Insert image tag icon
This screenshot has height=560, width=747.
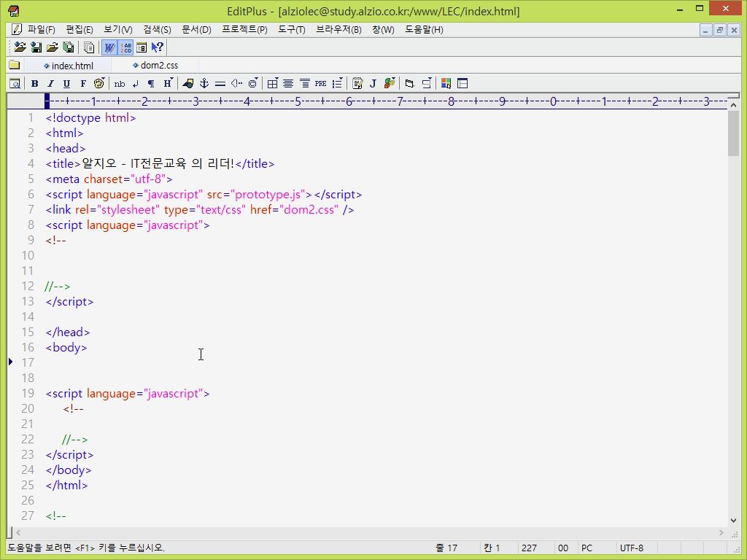(x=188, y=84)
